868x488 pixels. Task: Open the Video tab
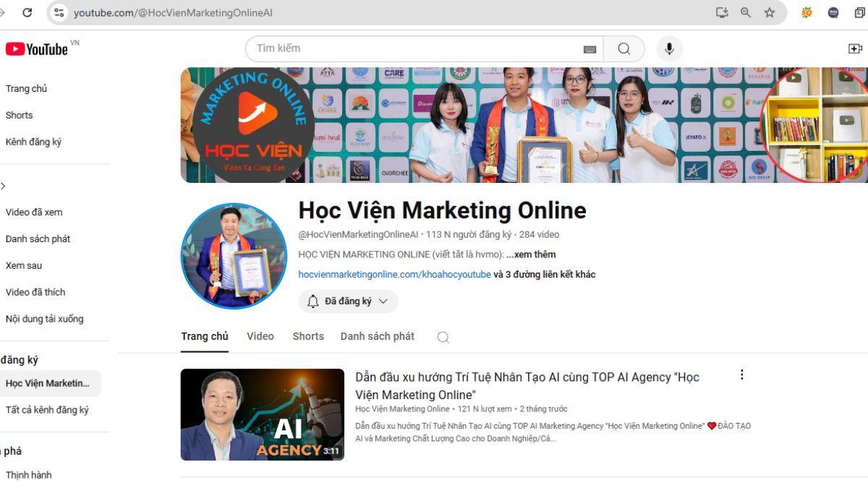(260, 336)
